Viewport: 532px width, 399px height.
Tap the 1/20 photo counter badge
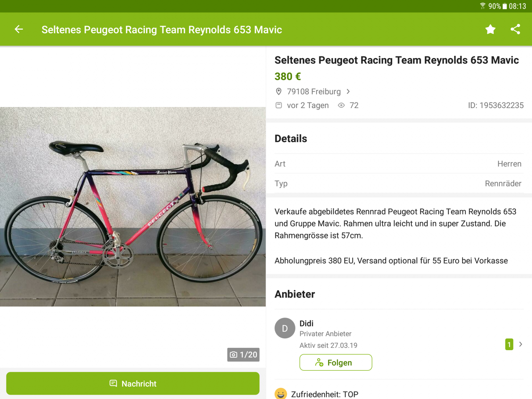[x=243, y=354]
